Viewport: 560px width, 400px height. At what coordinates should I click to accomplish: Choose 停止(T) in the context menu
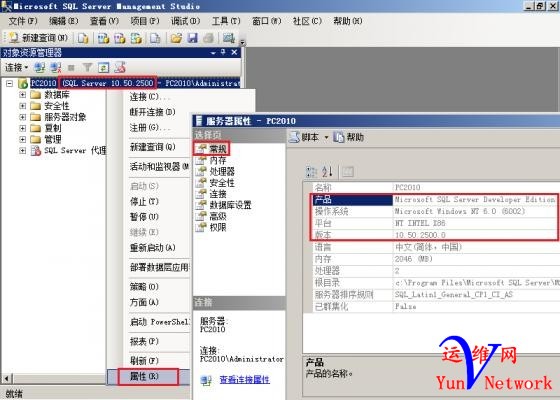tap(144, 201)
